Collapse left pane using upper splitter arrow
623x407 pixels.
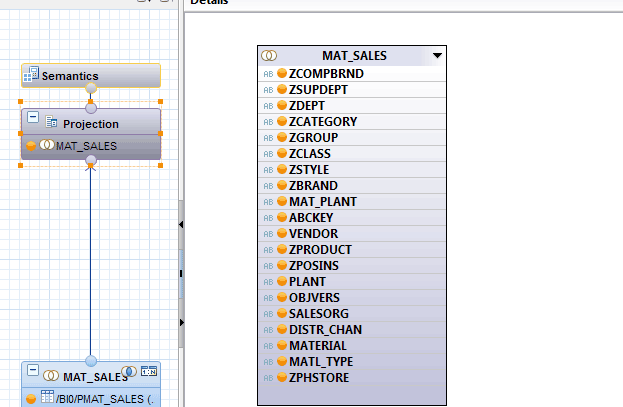click(181, 225)
